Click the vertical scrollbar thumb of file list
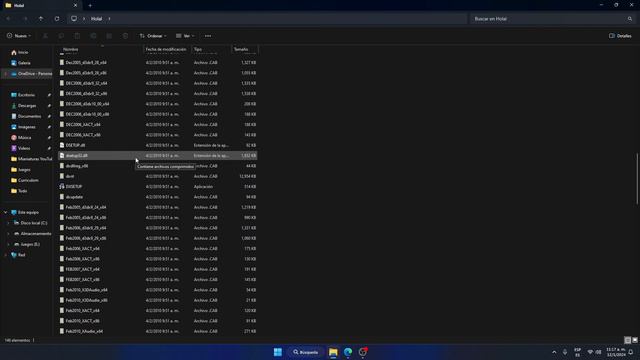The image size is (640, 360). 637,178
